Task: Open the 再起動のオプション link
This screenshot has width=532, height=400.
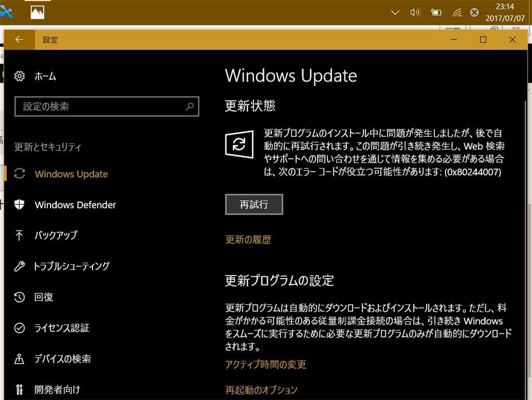Action: (x=261, y=390)
